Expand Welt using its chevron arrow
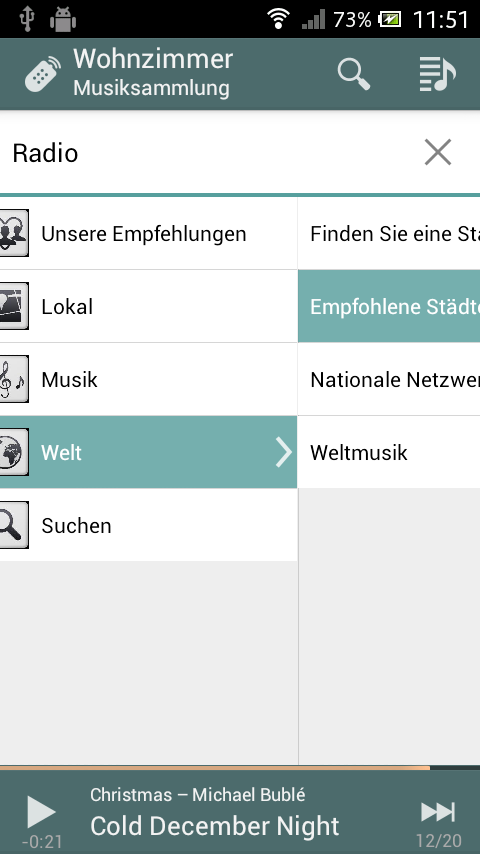This screenshot has height=854, width=480. [283, 452]
